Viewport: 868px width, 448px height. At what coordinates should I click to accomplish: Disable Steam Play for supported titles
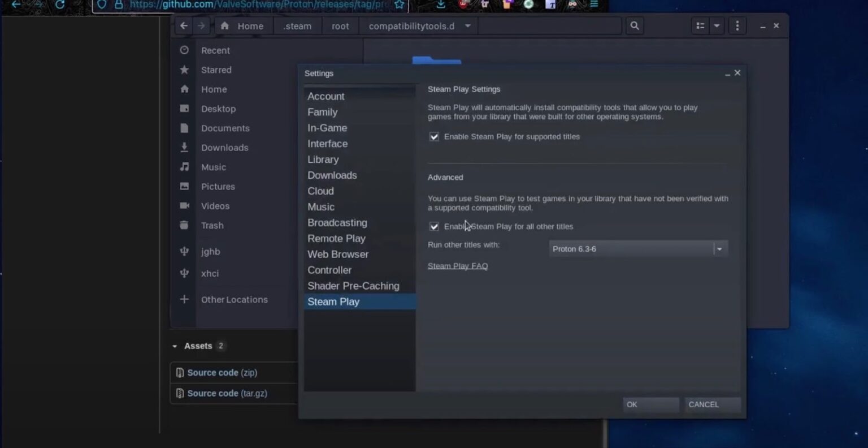click(x=434, y=136)
